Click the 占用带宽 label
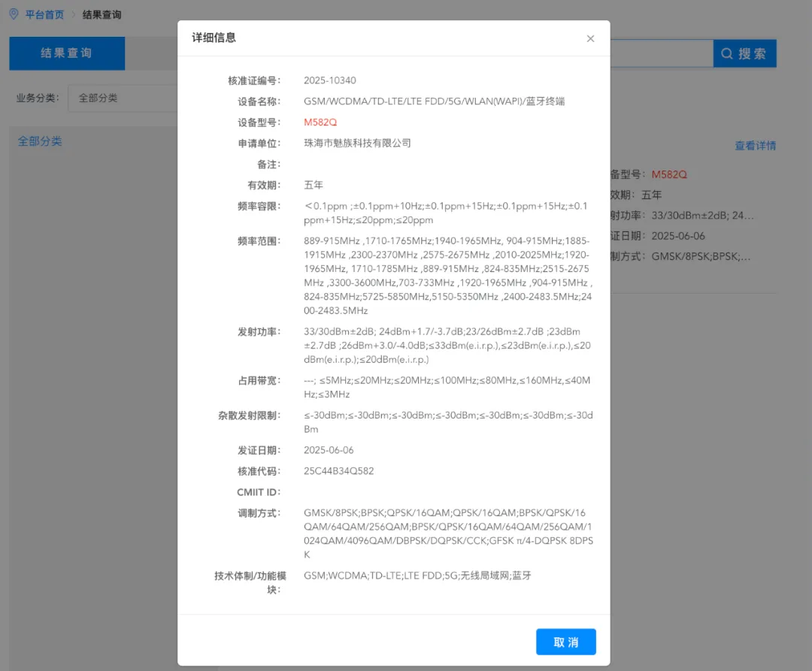812x671 pixels. (x=259, y=381)
